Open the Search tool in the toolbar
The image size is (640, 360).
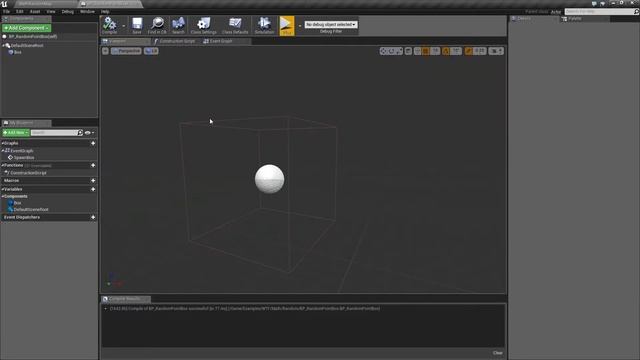point(178,25)
